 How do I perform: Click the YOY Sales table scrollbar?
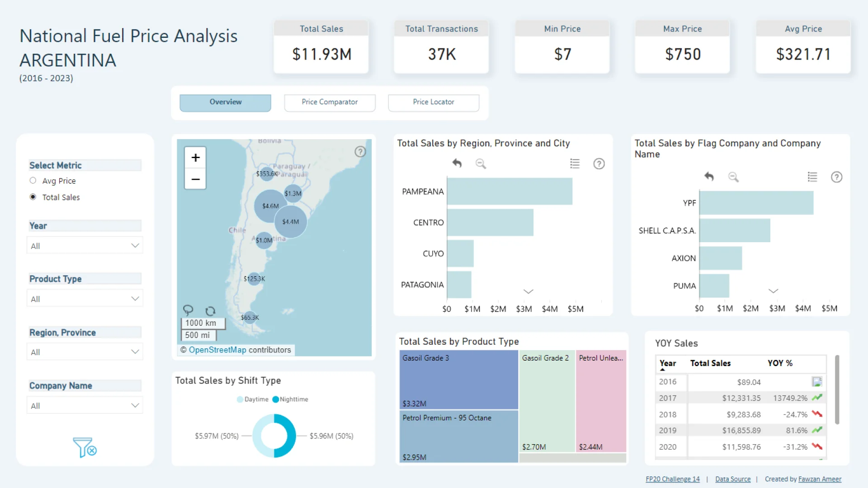tap(837, 389)
